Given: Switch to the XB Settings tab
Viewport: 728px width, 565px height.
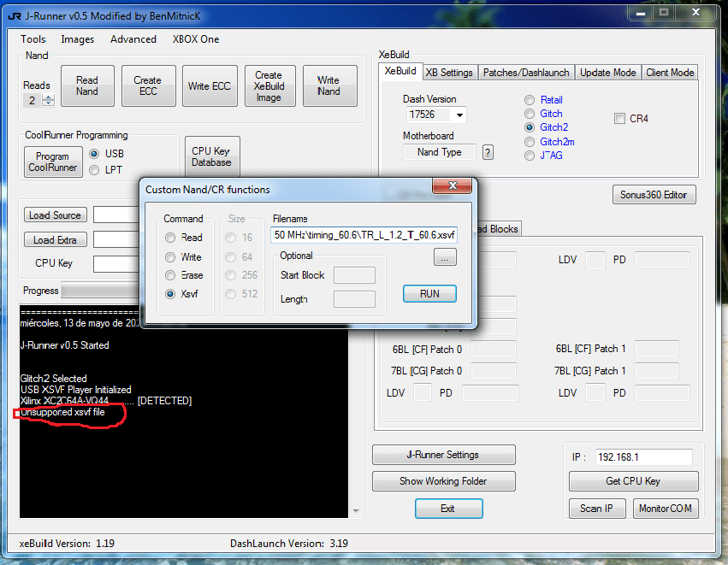Looking at the screenshot, I should tap(449, 73).
